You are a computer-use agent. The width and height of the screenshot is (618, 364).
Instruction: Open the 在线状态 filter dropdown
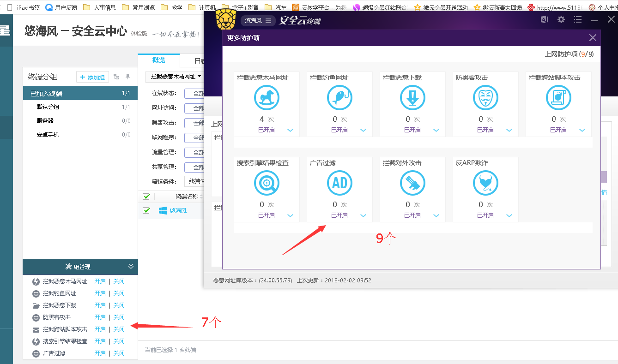pyautogui.click(x=194, y=94)
